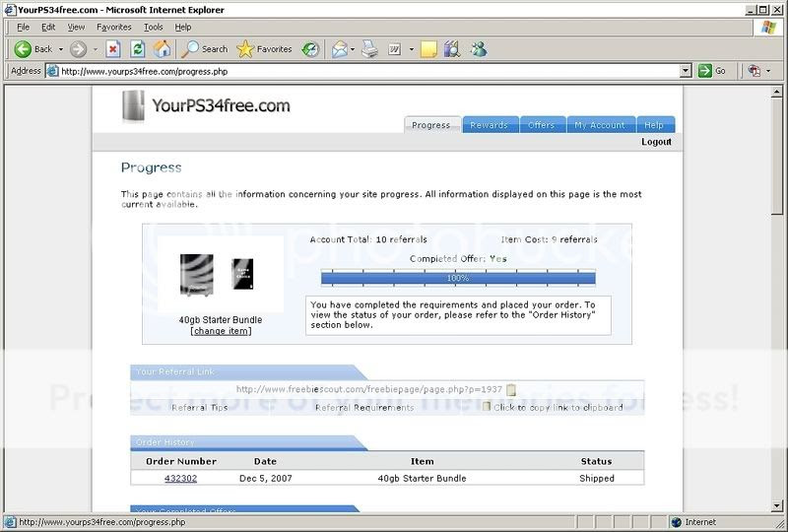Click the Logout link
The image size is (788, 532).
click(656, 142)
